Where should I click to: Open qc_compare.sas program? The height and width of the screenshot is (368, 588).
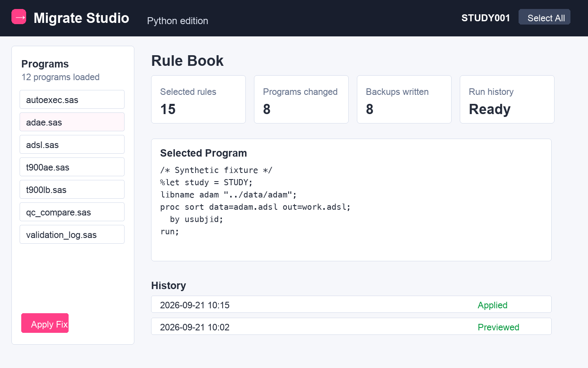pyautogui.click(x=72, y=212)
